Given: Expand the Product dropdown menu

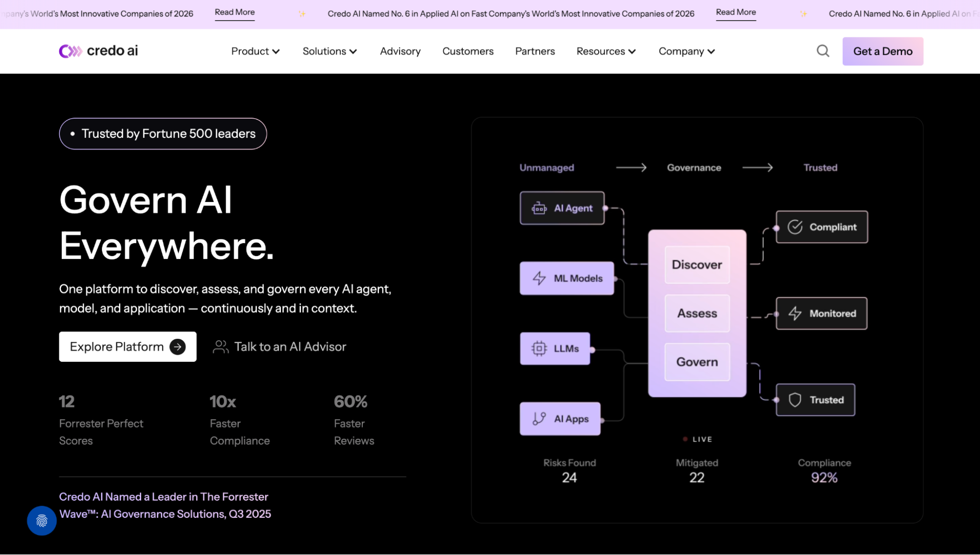Looking at the screenshot, I should click(255, 51).
